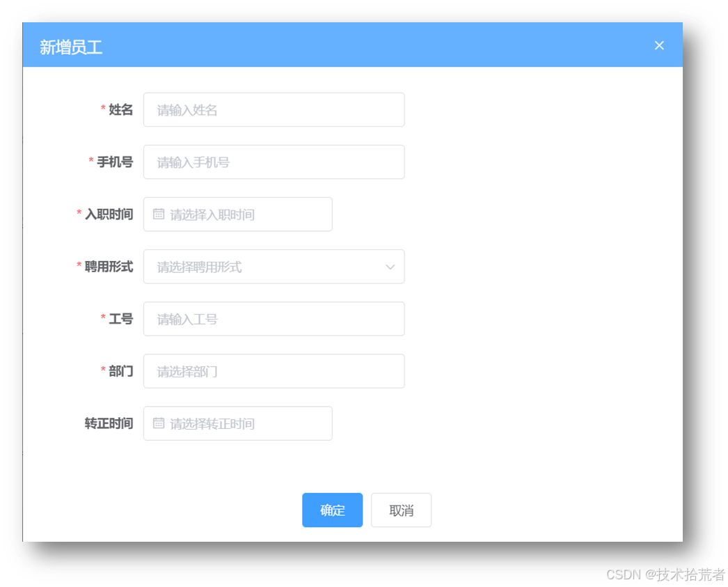Click the 确定 confirm button

point(332,510)
